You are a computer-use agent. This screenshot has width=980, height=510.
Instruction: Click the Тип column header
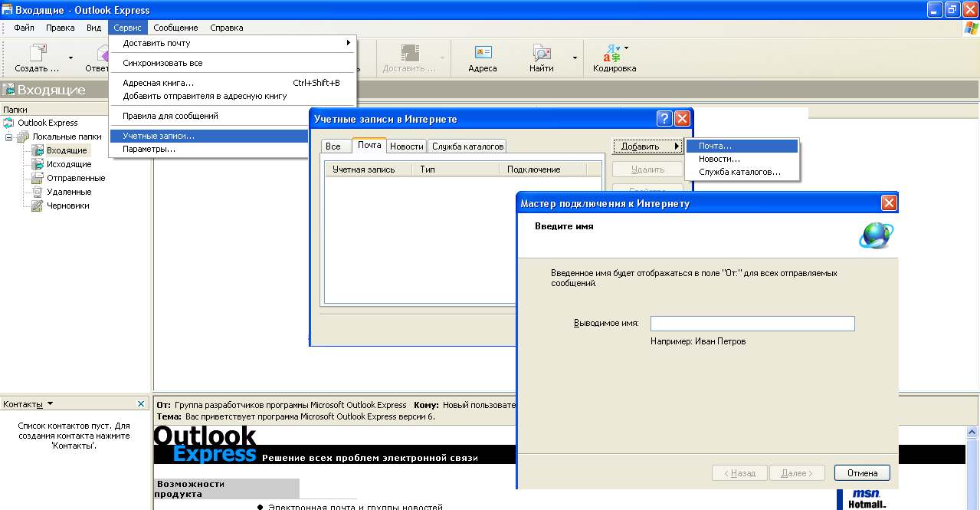(456, 169)
